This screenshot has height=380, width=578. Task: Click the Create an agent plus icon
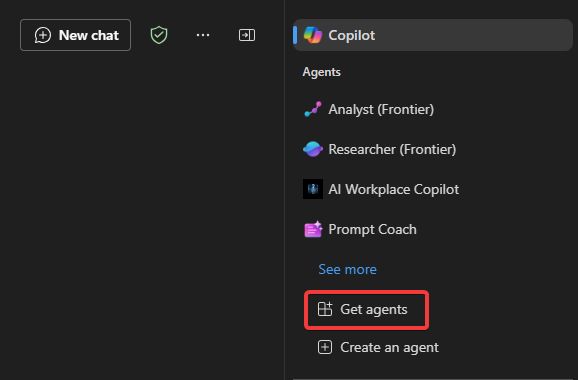(325, 347)
